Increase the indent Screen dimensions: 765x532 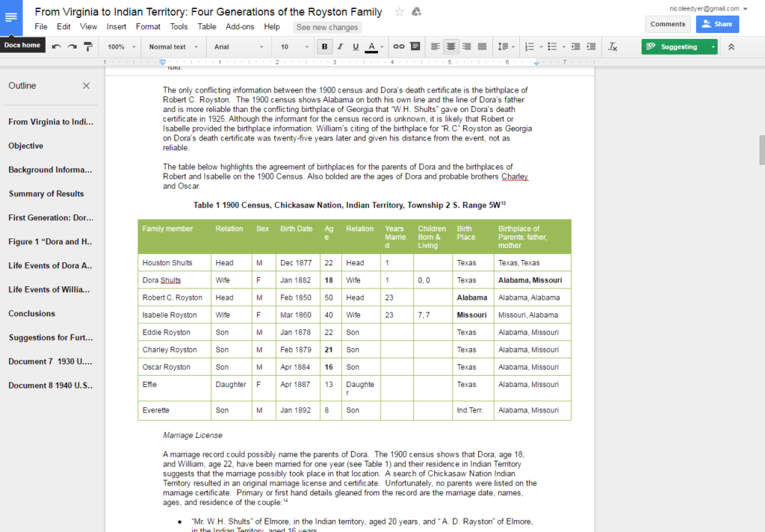click(592, 47)
